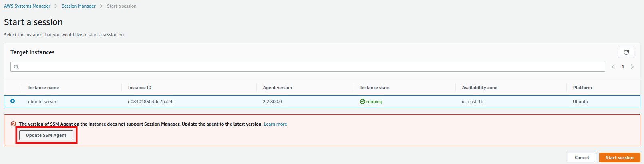Click instance ID i-084018603dd7ba24c cell
The height and width of the screenshot is (164, 644).
pyautogui.click(x=151, y=102)
